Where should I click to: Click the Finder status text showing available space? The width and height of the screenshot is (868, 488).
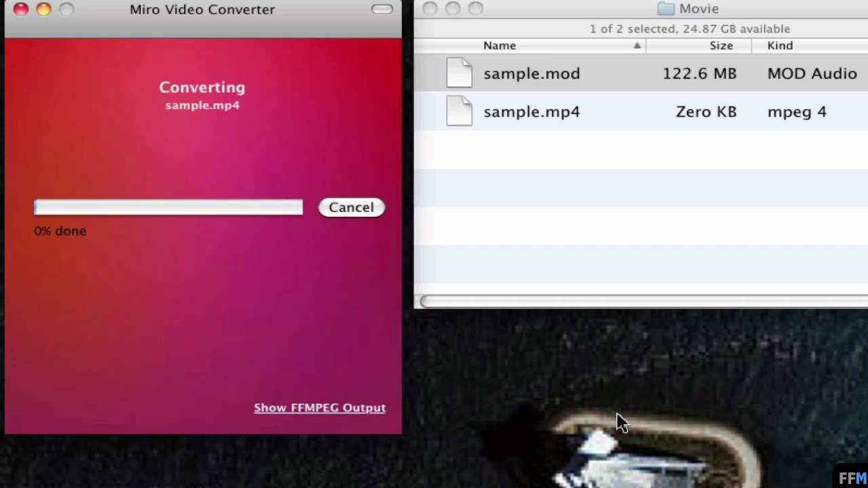pos(690,29)
